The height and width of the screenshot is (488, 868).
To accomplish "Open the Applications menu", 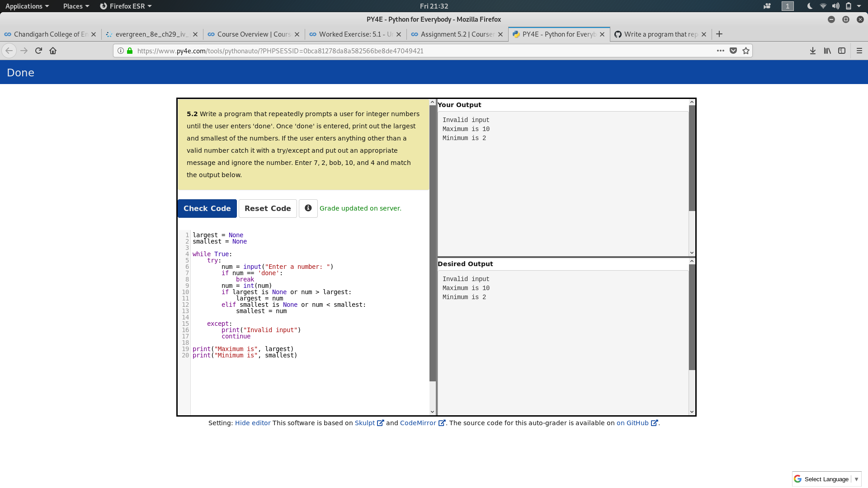I will click(26, 6).
